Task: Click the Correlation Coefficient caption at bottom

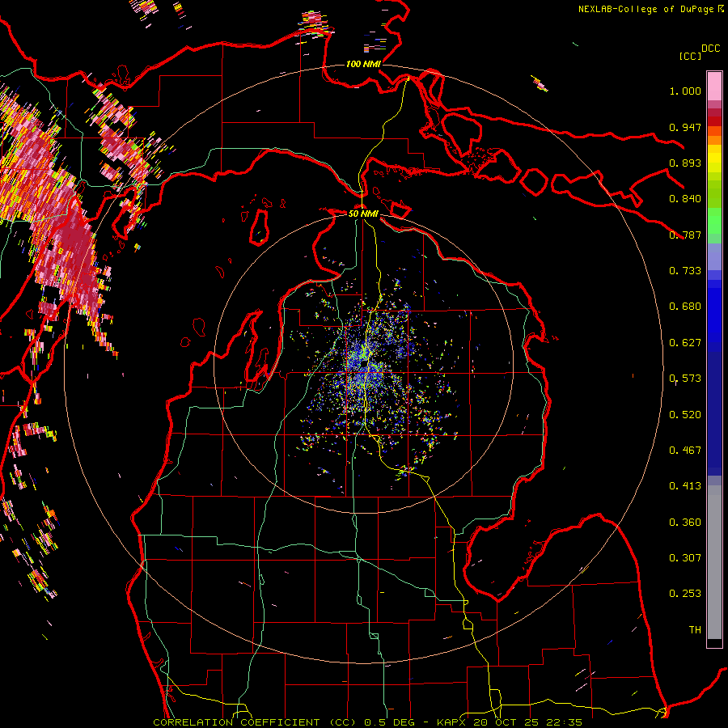Action: (x=367, y=722)
